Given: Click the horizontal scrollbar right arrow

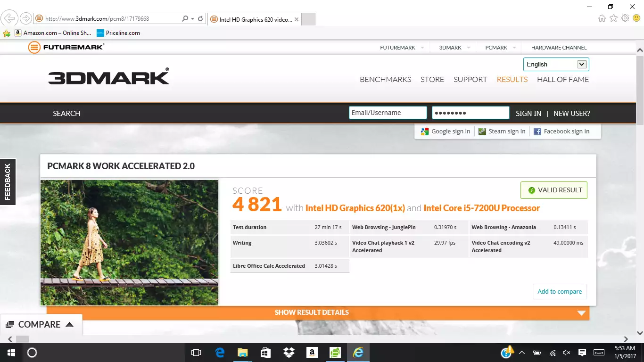Looking at the screenshot, I should pyautogui.click(x=626, y=339).
